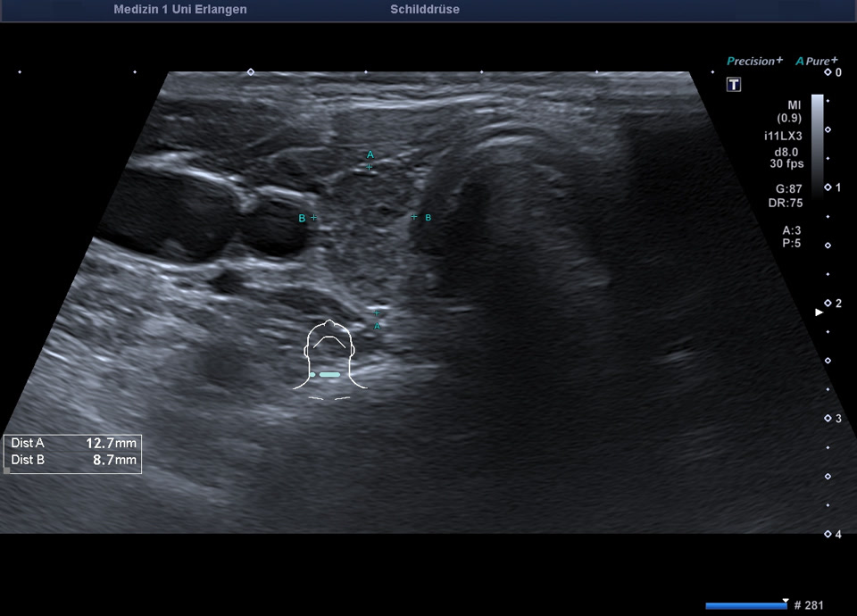Toggle the APure+ imaging mode
This screenshot has width=857, height=616.
[817, 61]
